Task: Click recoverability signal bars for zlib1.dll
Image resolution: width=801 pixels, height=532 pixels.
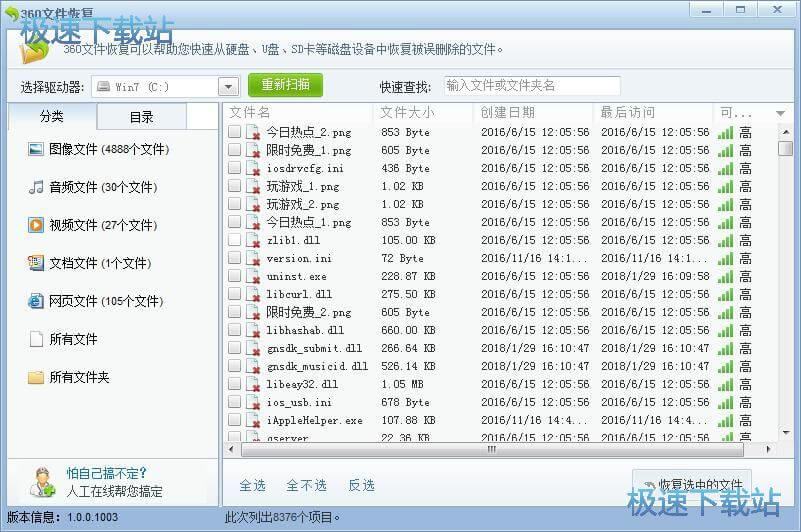Action: point(725,241)
